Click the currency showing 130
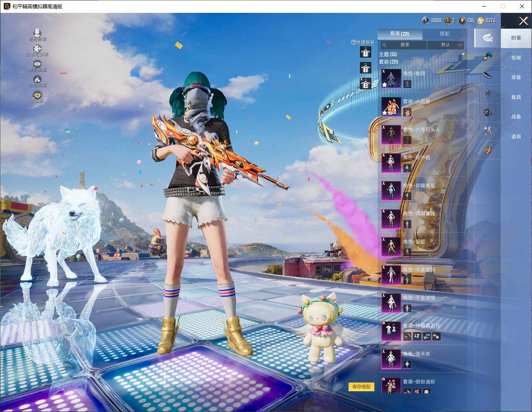Screen dimensions: 532x412 click(x=466, y=20)
